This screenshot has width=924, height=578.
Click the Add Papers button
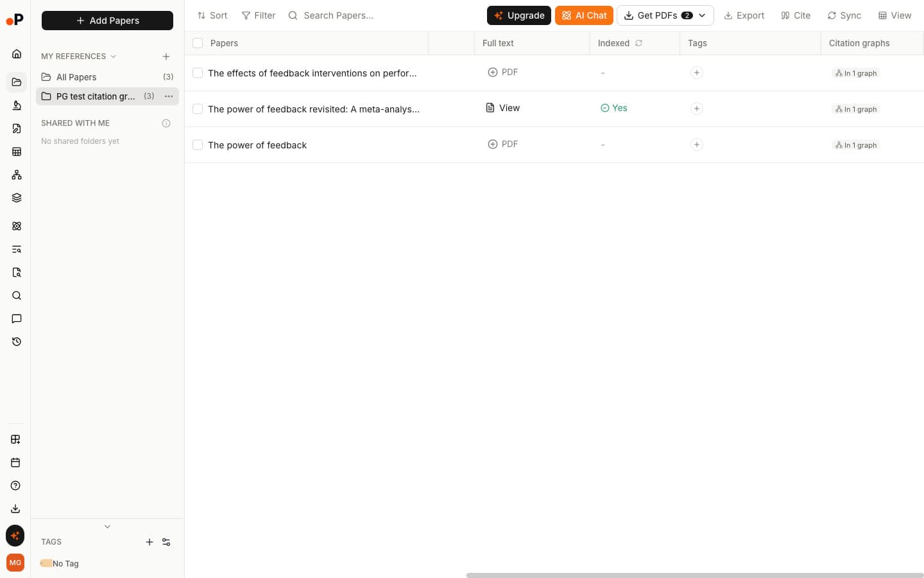click(x=107, y=21)
